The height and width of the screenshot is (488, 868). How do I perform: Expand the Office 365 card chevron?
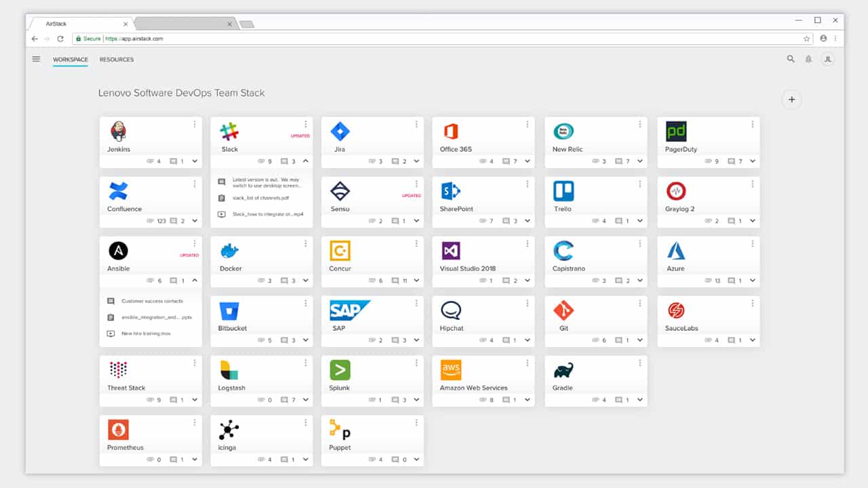[528, 161]
